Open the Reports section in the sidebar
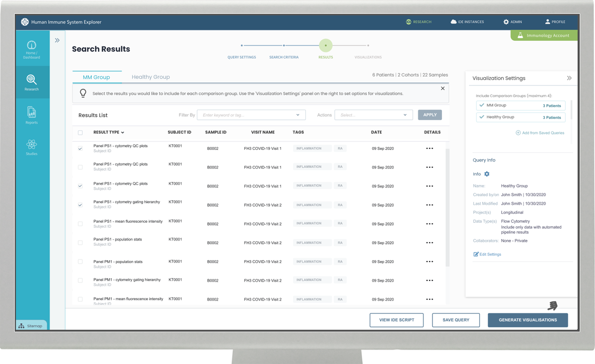595x364 pixels. [31, 115]
